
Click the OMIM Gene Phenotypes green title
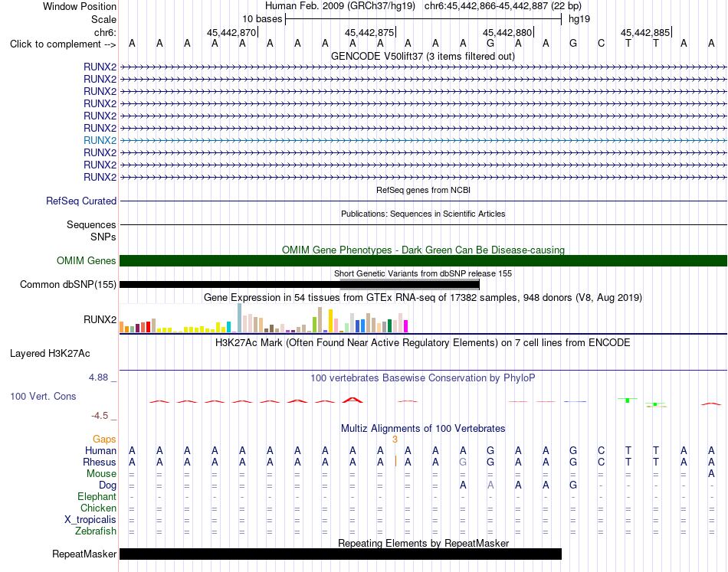(x=423, y=250)
